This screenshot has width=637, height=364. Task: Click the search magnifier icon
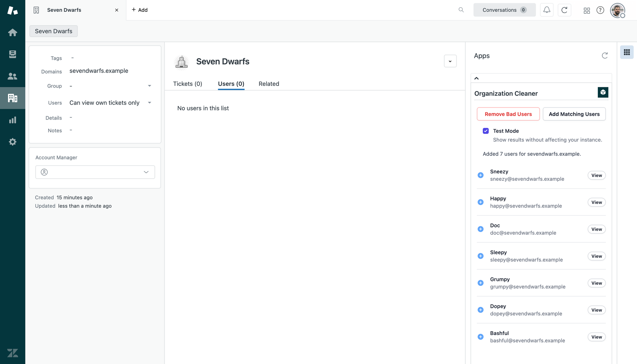(x=461, y=10)
